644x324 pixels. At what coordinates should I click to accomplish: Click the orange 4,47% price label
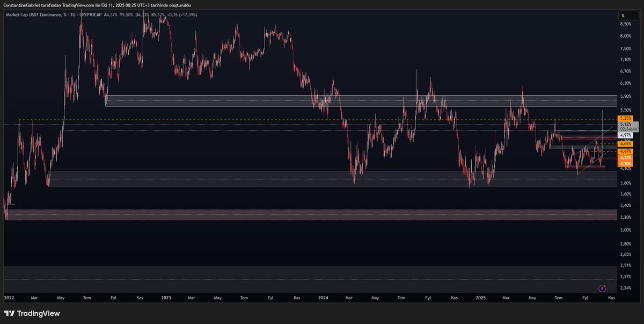(626, 152)
